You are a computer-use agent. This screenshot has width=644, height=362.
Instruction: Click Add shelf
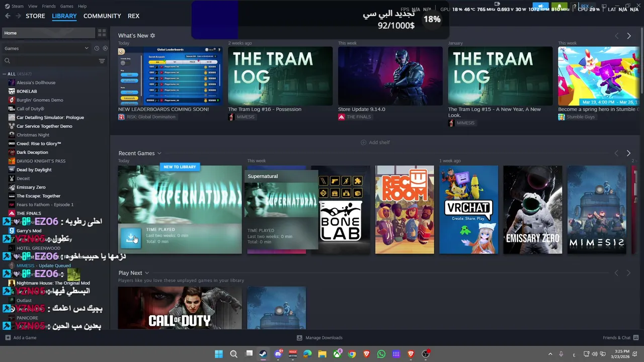coord(375,142)
